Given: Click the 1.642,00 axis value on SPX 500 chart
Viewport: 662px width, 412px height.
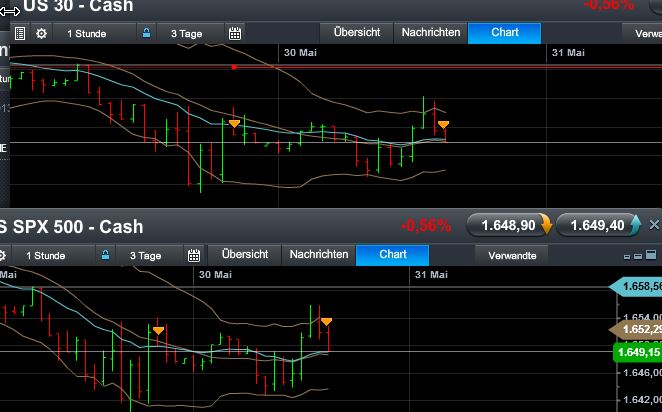Looking at the screenshot, I should pyautogui.click(x=642, y=399).
